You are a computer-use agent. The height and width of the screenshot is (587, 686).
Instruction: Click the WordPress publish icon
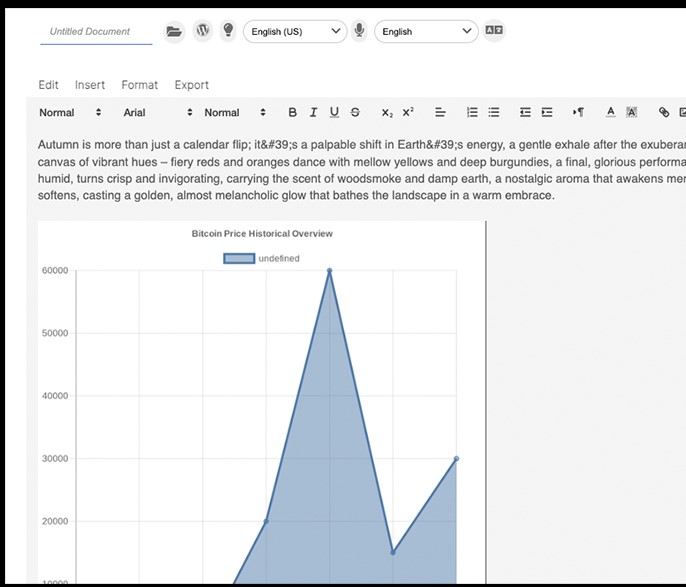pyautogui.click(x=202, y=31)
